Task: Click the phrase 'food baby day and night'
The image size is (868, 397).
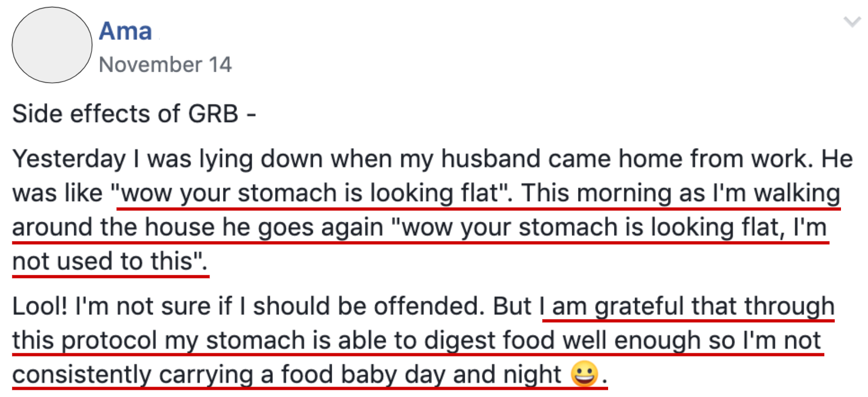Action: [x=421, y=374]
